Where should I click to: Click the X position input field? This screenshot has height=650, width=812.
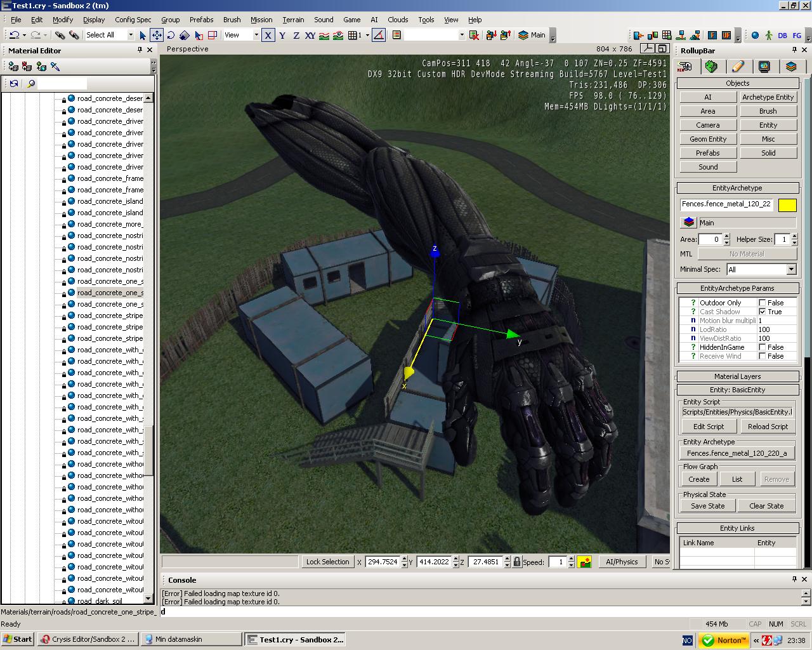[x=383, y=562]
